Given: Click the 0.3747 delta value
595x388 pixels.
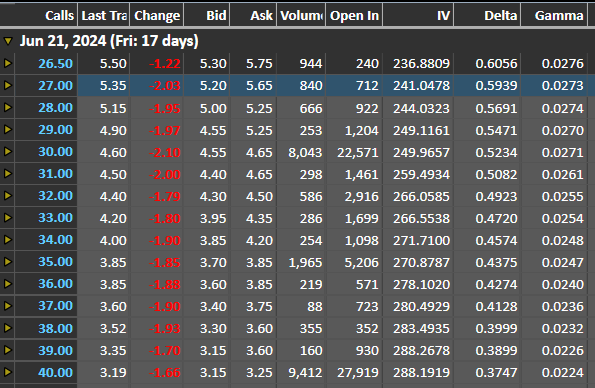Looking at the screenshot, I should click(x=496, y=373).
